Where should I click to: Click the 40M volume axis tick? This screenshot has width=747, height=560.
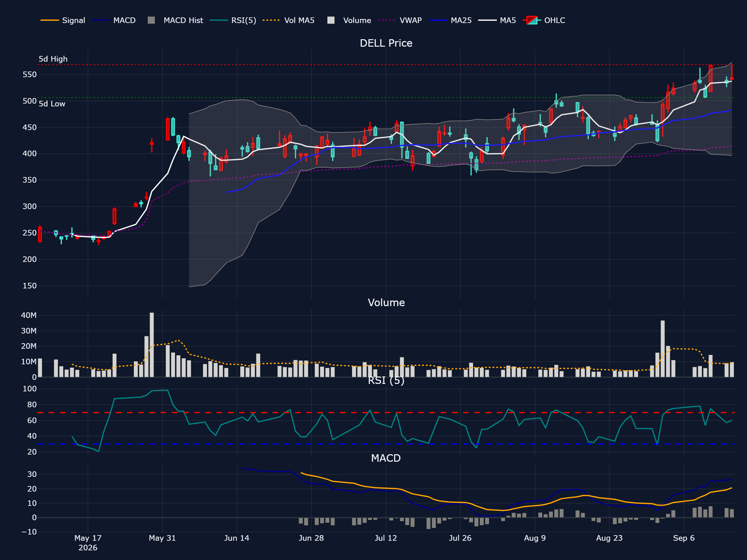[x=29, y=315]
